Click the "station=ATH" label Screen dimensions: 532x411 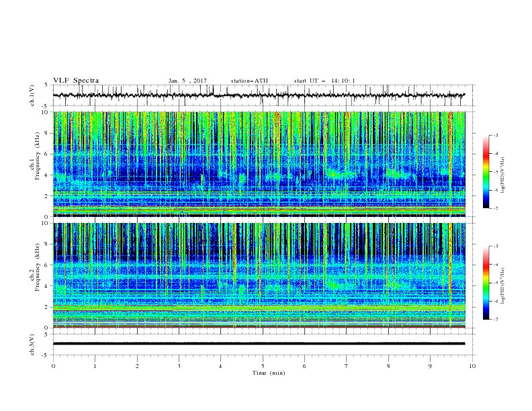pos(249,81)
